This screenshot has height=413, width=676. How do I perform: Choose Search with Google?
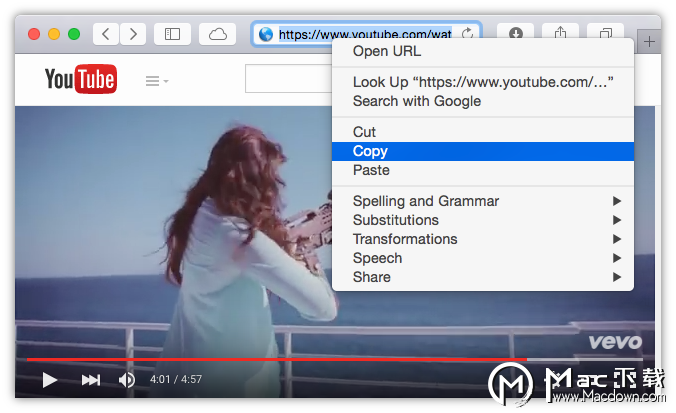tap(483, 101)
